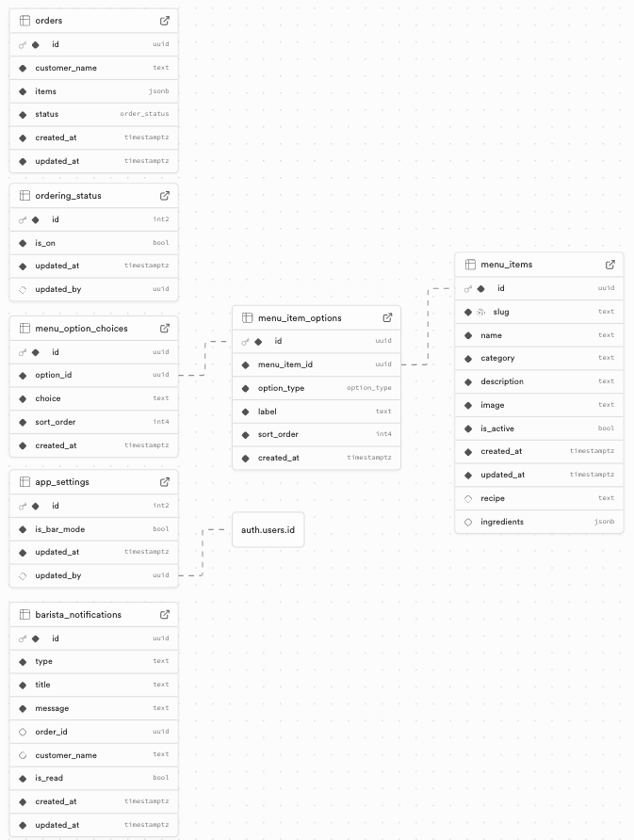Select the auth.users.id node
634x840 pixels.
tap(268, 529)
